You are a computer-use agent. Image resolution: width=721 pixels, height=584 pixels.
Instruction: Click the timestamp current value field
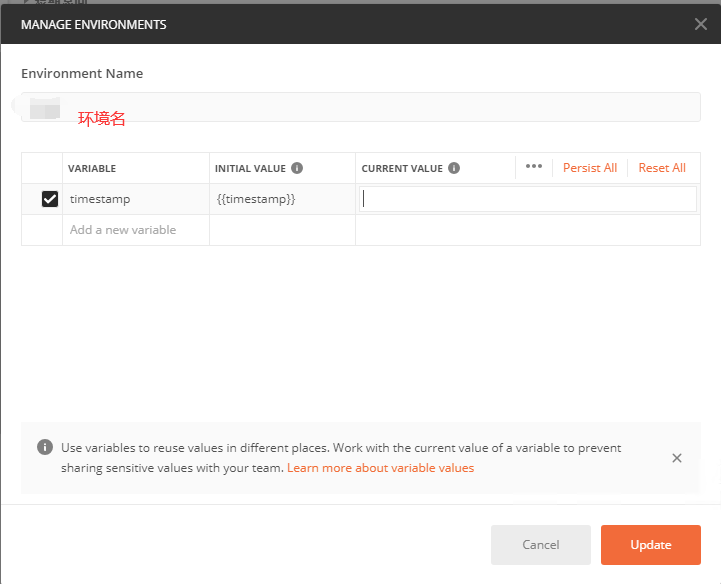tap(528, 199)
